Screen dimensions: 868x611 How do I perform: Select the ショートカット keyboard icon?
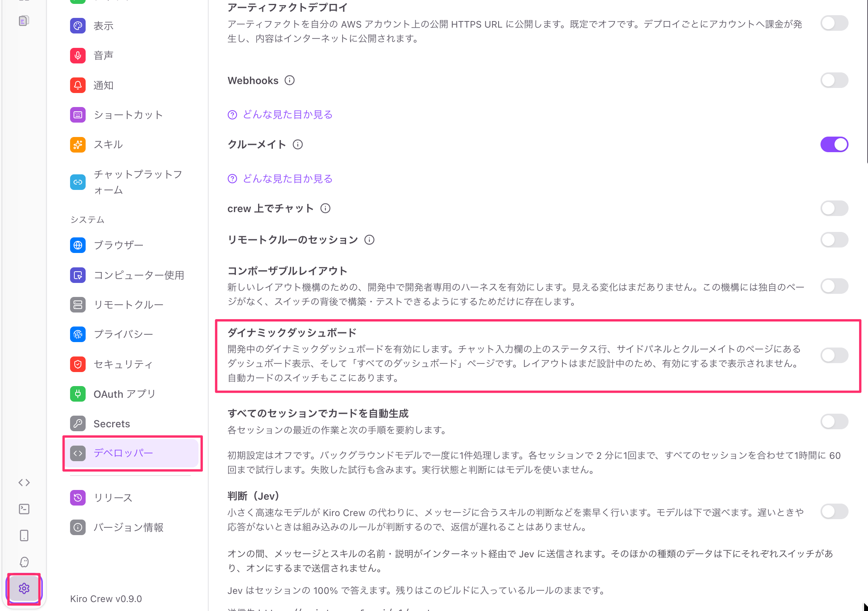pyautogui.click(x=78, y=115)
